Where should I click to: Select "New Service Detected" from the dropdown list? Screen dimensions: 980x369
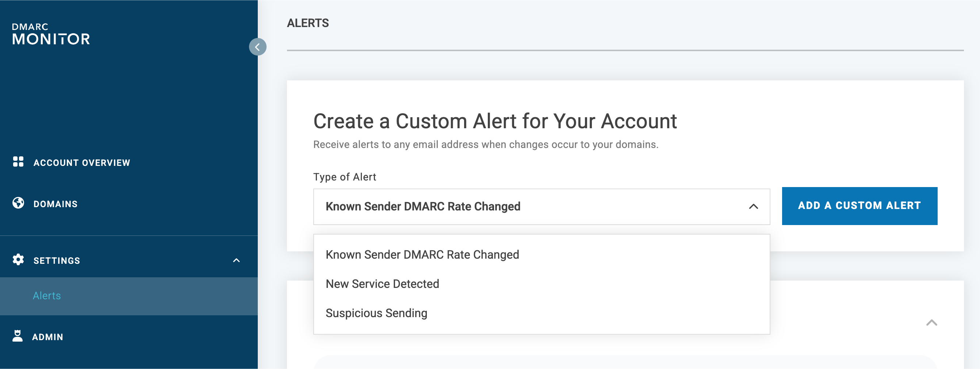382,283
